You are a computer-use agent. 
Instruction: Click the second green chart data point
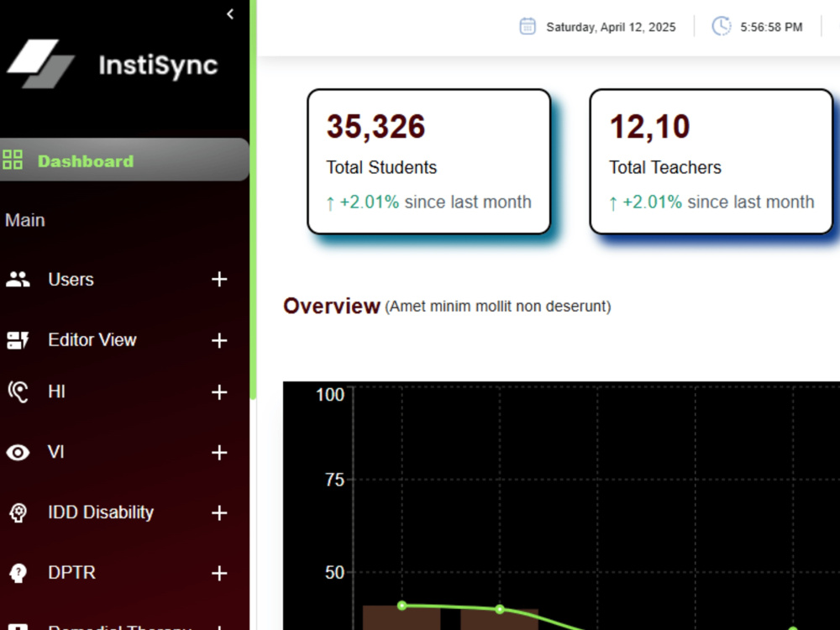pos(500,609)
